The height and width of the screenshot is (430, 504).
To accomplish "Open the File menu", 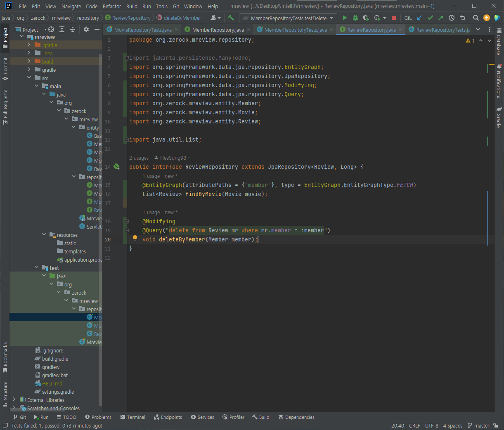I will click(x=23, y=6).
